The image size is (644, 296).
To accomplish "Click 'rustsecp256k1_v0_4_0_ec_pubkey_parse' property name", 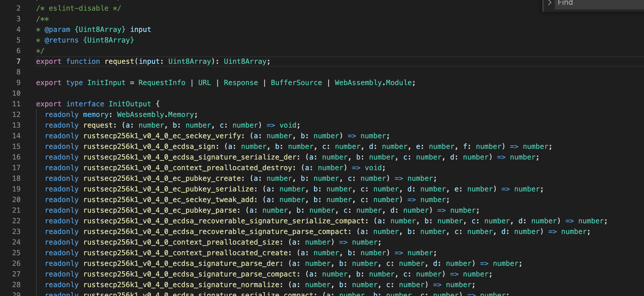I will [160, 210].
